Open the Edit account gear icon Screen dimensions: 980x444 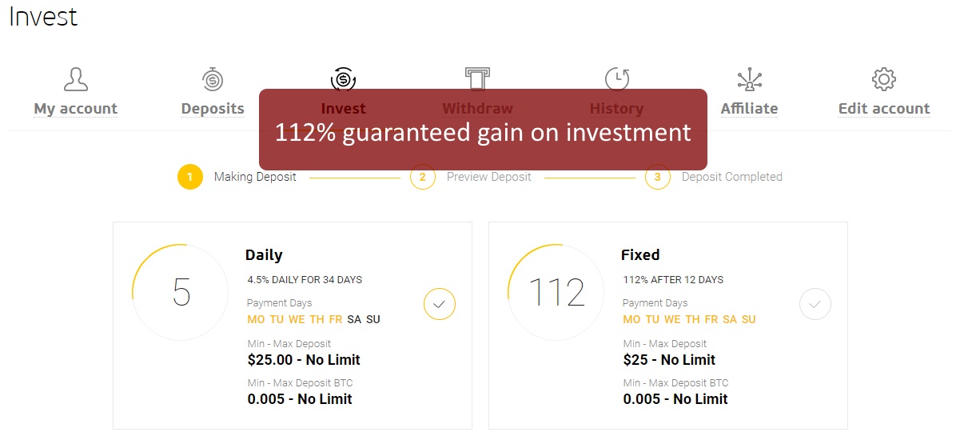pyautogui.click(x=884, y=79)
